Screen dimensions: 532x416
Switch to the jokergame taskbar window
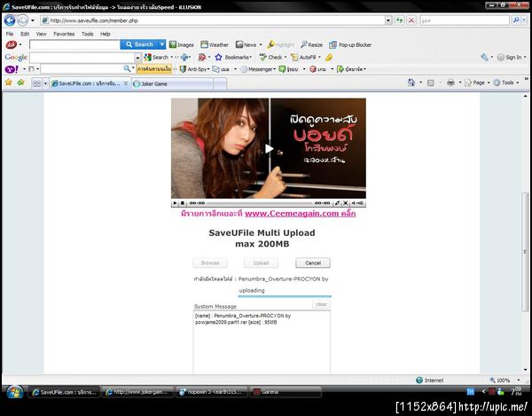click(x=137, y=392)
